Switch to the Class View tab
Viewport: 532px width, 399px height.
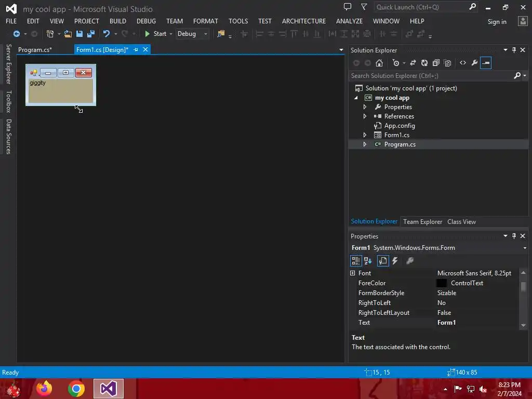point(461,221)
